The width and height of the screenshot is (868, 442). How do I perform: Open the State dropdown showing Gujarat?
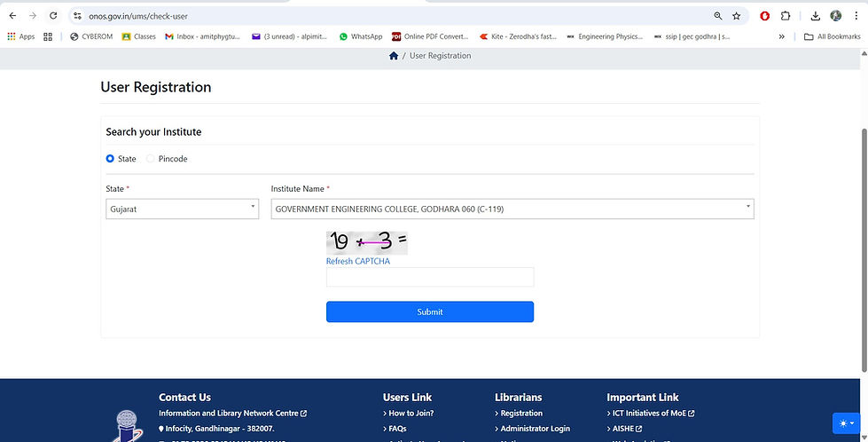pyautogui.click(x=182, y=209)
